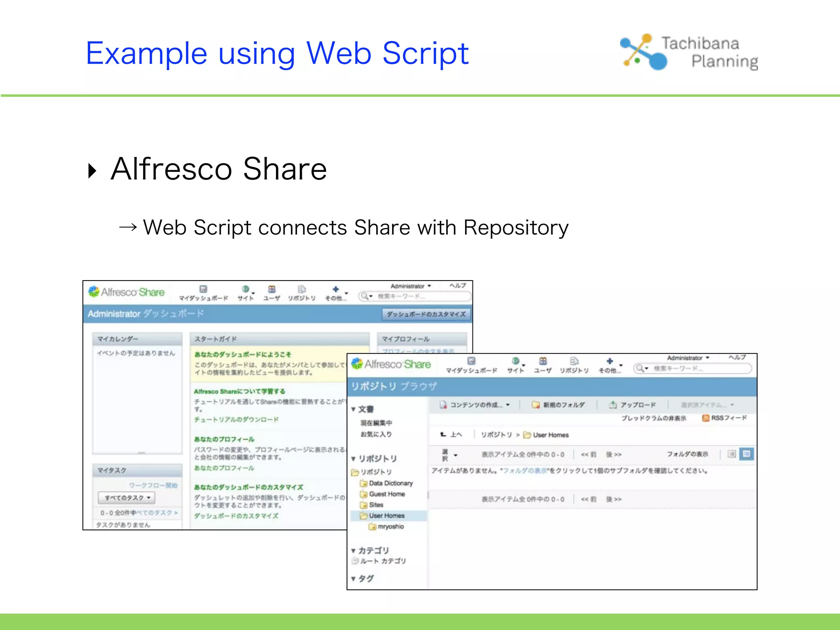Click Repository (リポジトリ) icon in dashboard header
The height and width of the screenshot is (630, 840).
click(301, 290)
